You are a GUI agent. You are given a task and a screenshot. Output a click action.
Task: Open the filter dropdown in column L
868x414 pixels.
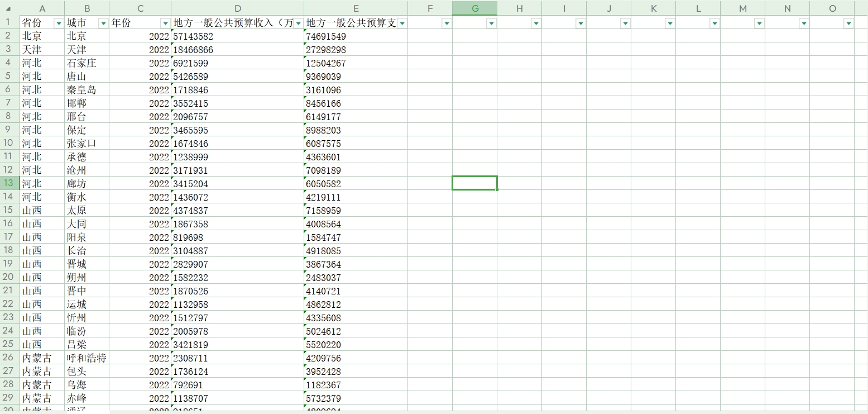pos(714,23)
